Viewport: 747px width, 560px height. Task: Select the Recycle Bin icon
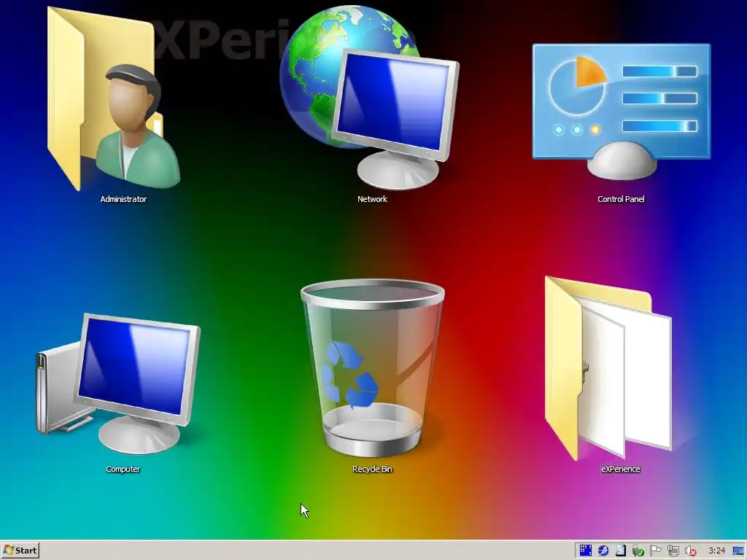[373, 368]
